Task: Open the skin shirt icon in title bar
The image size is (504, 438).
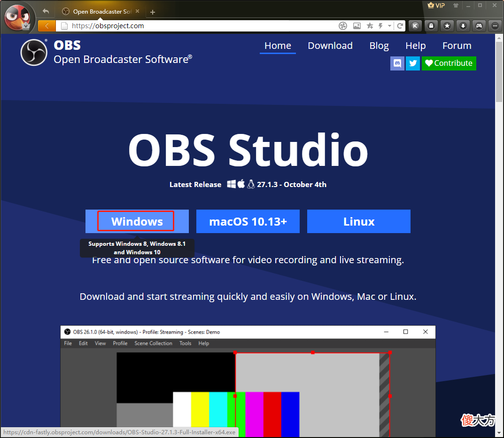Action: [x=456, y=6]
